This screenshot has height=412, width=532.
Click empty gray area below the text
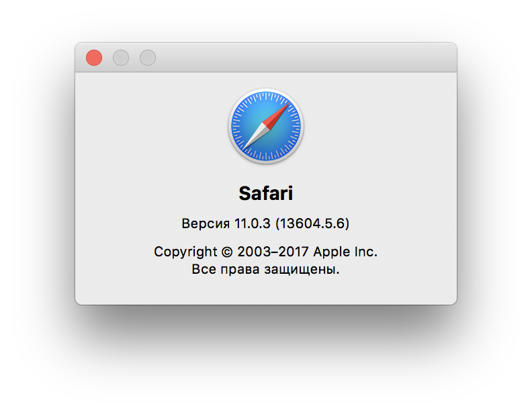[266, 291]
